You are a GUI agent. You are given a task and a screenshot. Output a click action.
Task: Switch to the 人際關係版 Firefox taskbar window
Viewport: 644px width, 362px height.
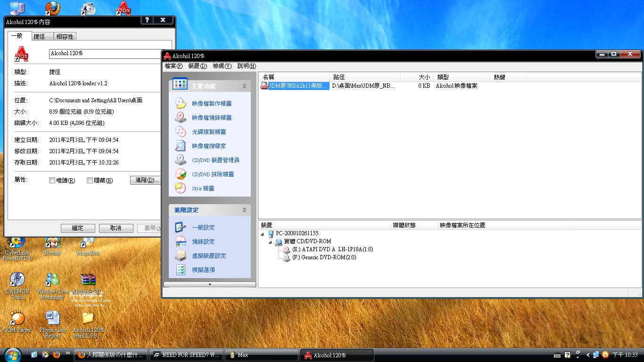(111, 355)
